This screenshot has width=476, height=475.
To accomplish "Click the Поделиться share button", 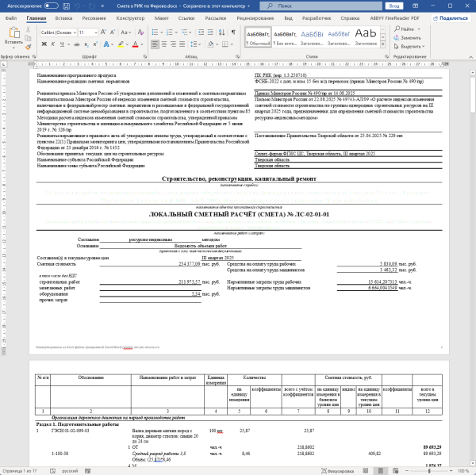I will coord(450,18).
